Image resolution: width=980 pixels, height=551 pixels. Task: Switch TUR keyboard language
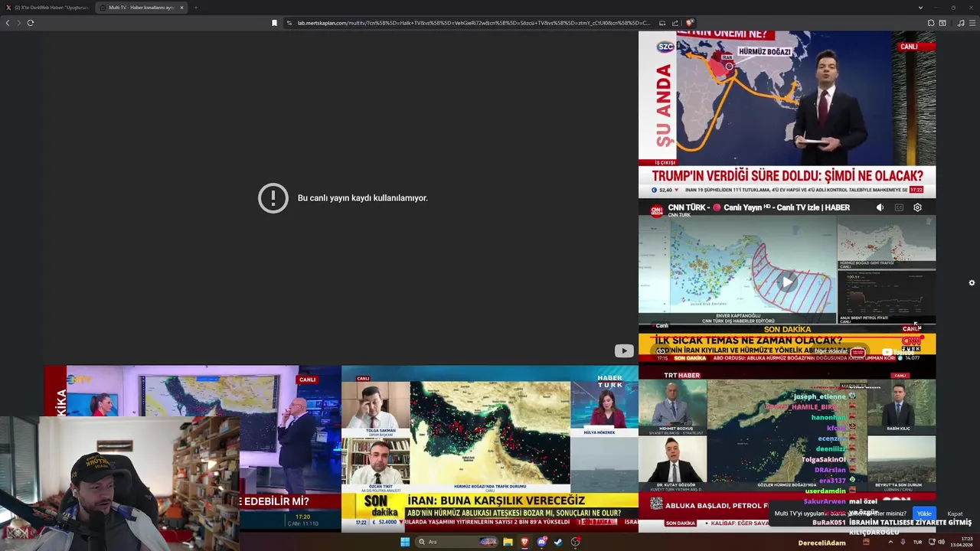[917, 542]
